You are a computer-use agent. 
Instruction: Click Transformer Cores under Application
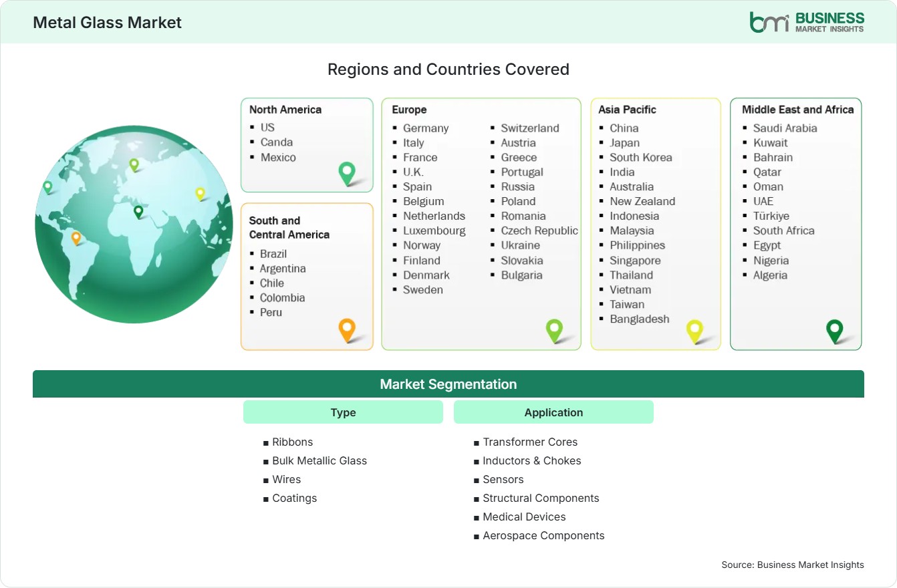(530, 442)
